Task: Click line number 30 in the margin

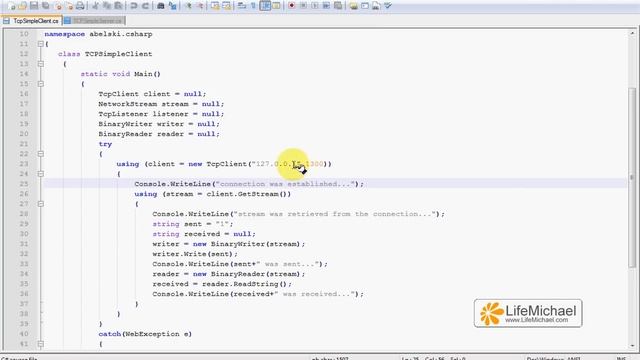Action: (24, 234)
